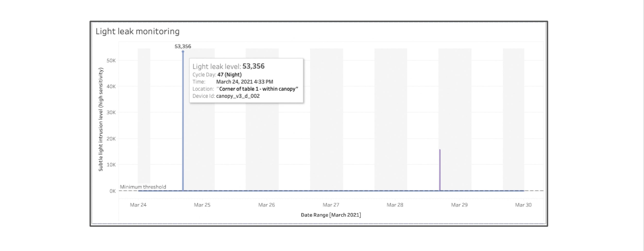The height and width of the screenshot is (251, 644).
Task: Click the 'Cycle Day: 47 (Night)' tooltip line
Action: pyautogui.click(x=217, y=75)
